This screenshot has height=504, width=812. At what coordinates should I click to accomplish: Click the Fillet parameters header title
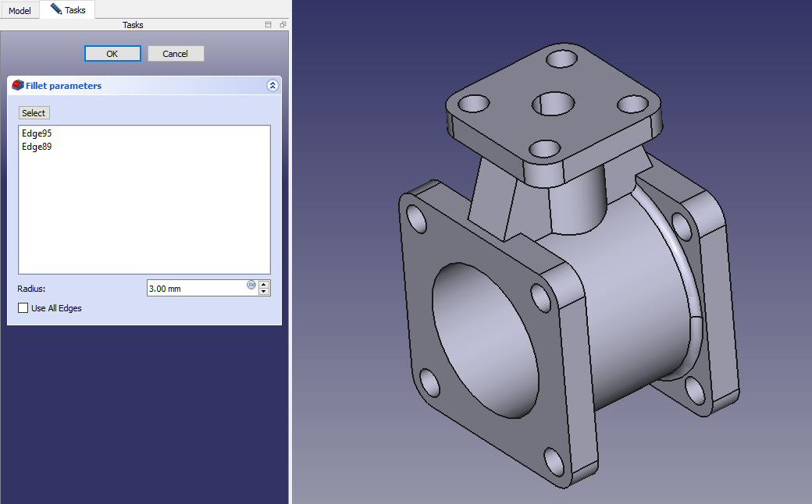tap(64, 86)
